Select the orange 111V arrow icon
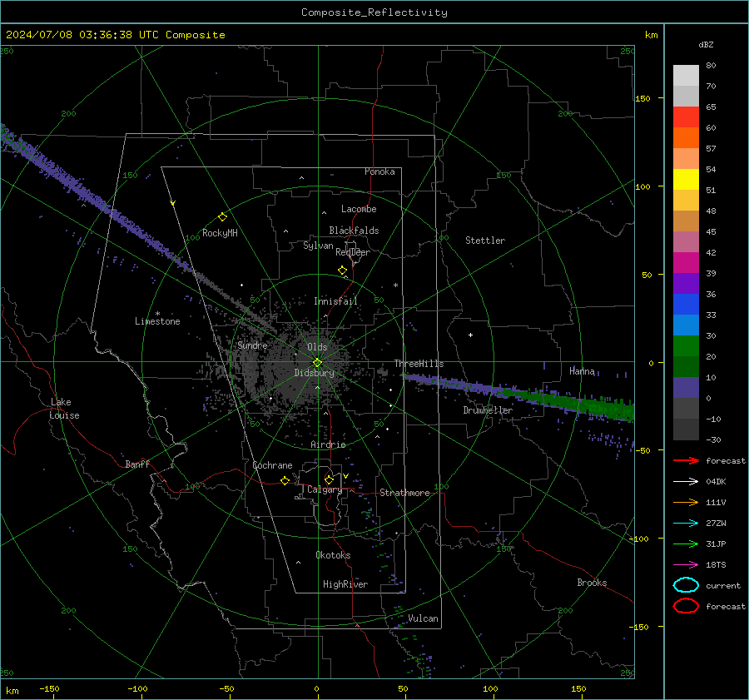 [x=686, y=502]
